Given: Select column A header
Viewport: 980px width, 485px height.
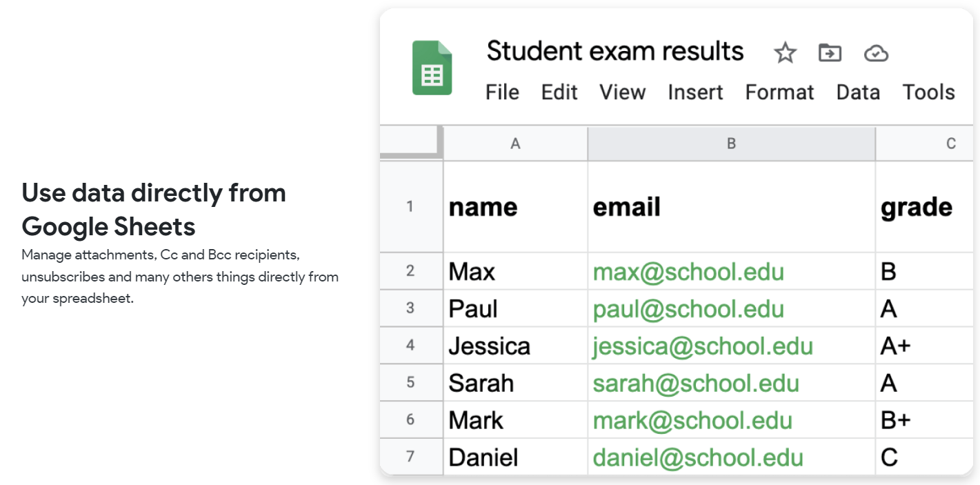Looking at the screenshot, I should click(515, 143).
